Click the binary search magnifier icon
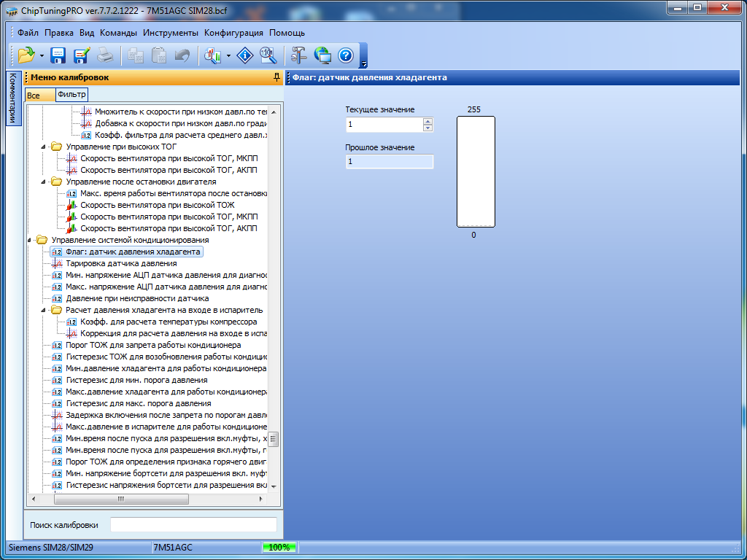747x560 pixels. [268, 55]
